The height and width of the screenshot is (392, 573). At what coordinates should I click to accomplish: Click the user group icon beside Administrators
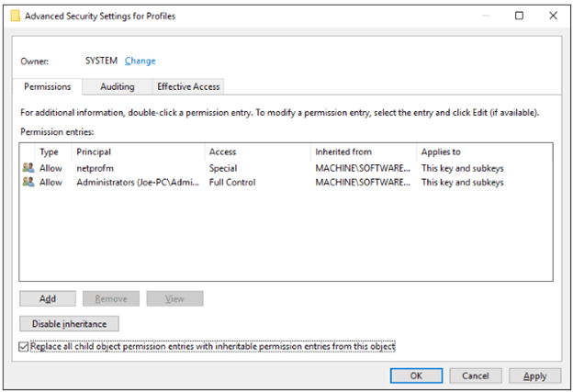[x=28, y=182]
